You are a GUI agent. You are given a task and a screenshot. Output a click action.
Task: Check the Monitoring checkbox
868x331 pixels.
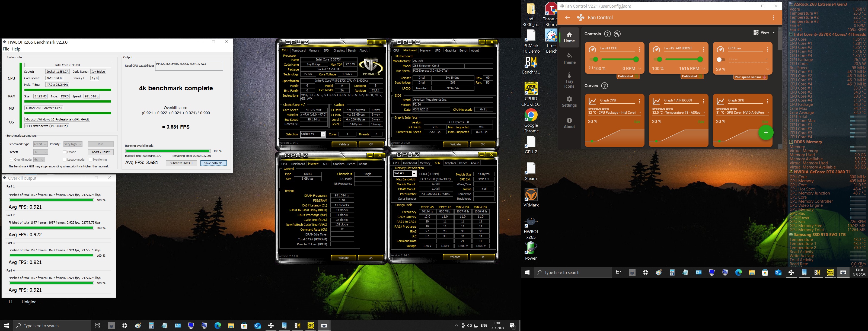[x=90, y=160]
